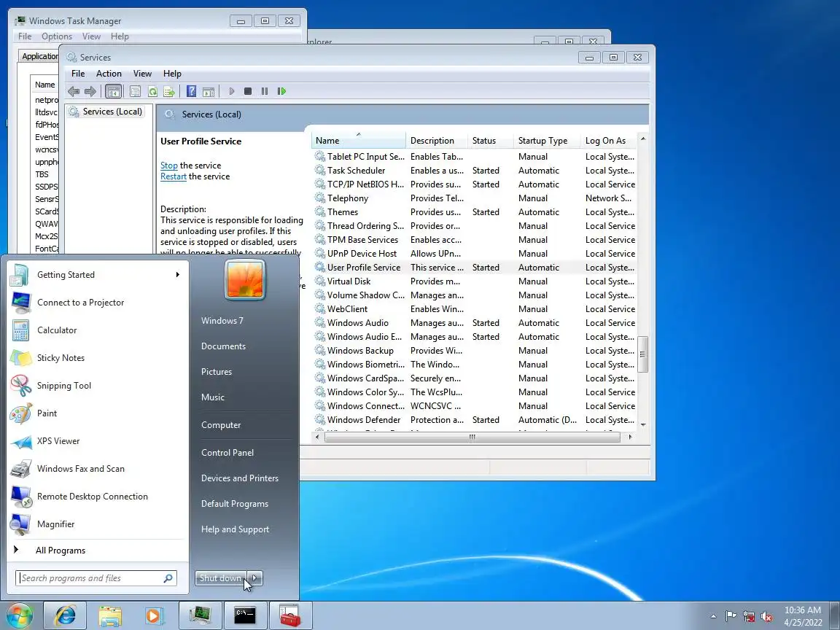The height and width of the screenshot is (630, 840).
Task: Toggle Show/Hide Console Tree toolbar icon
Action: [x=113, y=92]
